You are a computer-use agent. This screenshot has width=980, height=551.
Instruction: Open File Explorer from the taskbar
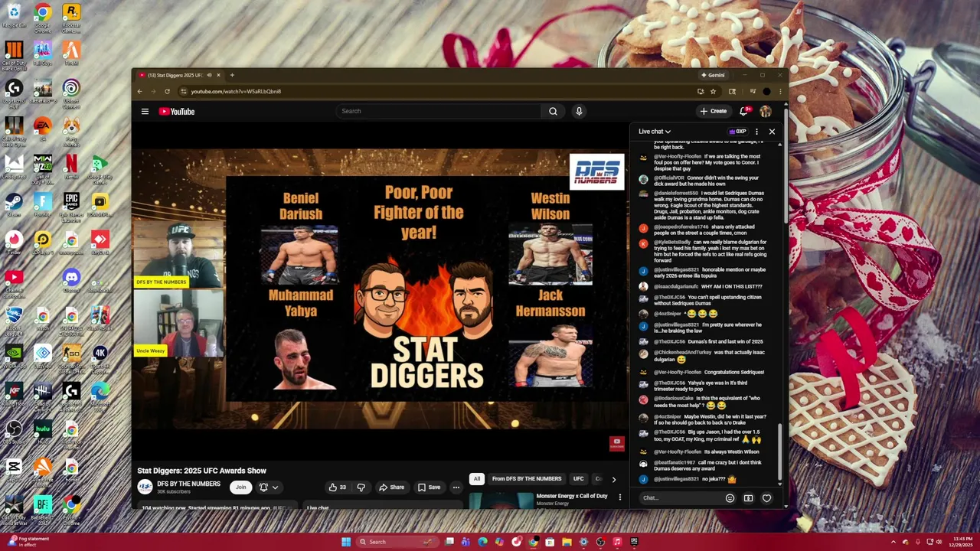click(567, 542)
